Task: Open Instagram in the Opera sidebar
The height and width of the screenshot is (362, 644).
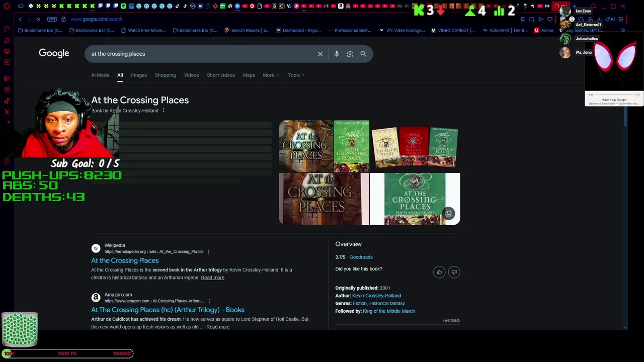Action: (x=7, y=89)
